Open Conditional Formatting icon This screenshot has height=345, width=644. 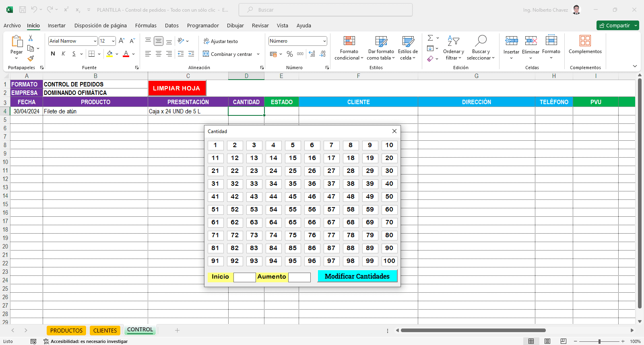(x=349, y=41)
